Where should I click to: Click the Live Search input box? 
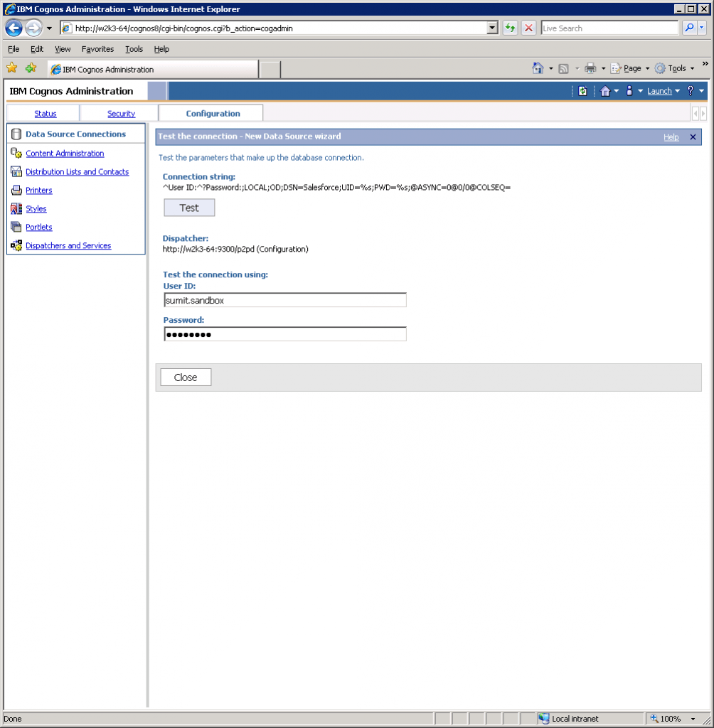tap(609, 28)
